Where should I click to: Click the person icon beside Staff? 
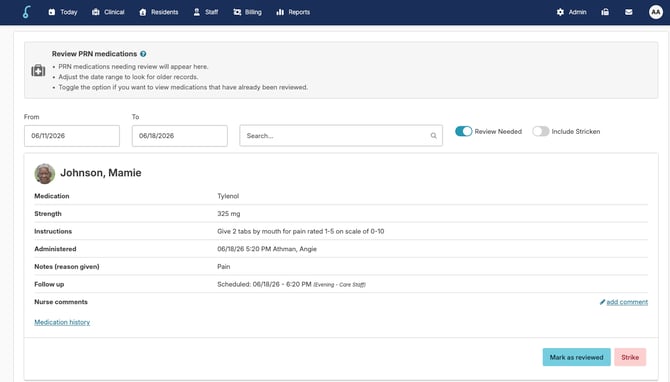pyautogui.click(x=197, y=12)
